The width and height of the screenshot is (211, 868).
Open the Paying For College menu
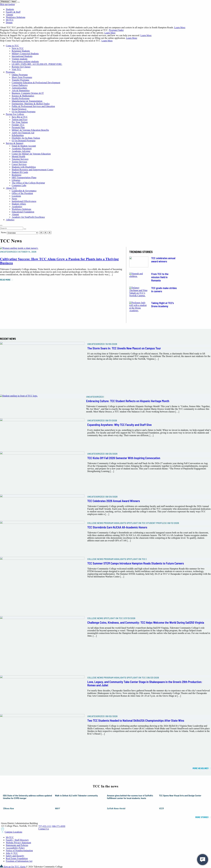[x=15, y=114]
